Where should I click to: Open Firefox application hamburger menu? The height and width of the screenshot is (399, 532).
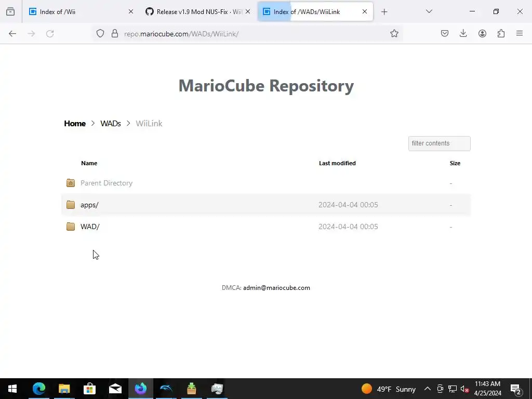(x=520, y=33)
